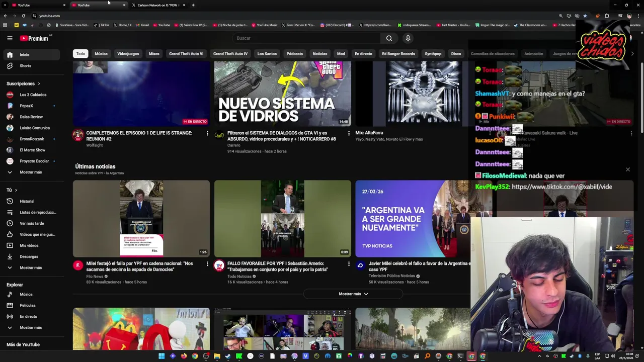Viewport: 644px width, 362px height.
Task: Click the search magnifier button
Action: pyautogui.click(x=389, y=38)
